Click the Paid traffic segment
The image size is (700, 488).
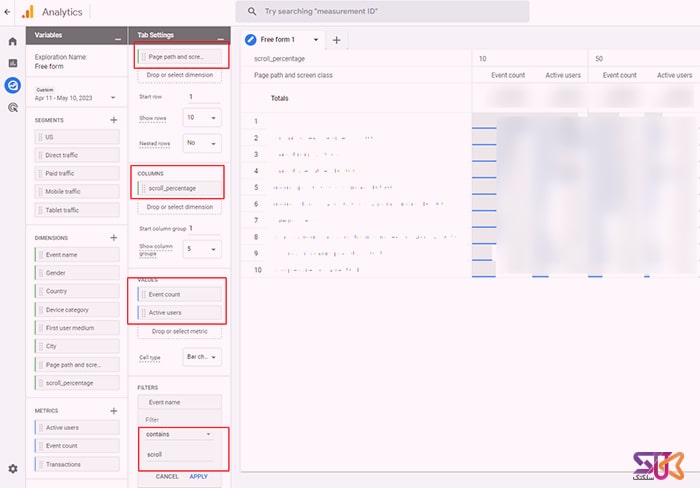[x=77, y=173]
